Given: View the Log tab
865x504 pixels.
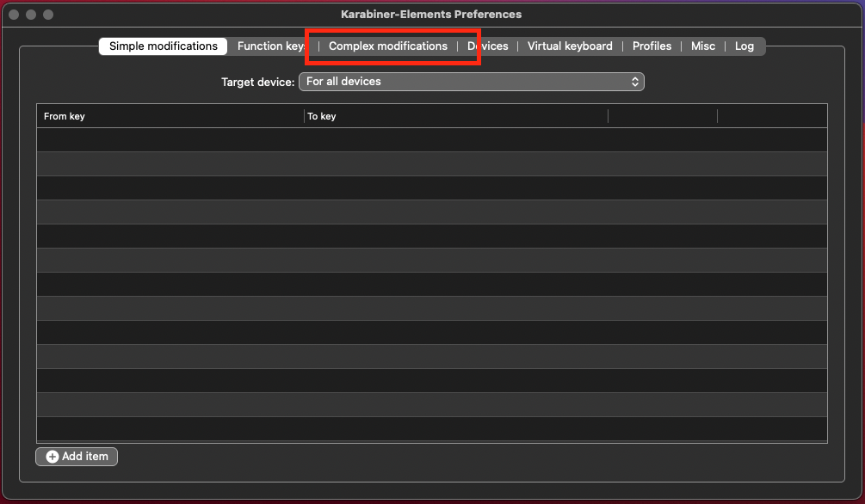Looking at the screenshot, I should point(745,46).
